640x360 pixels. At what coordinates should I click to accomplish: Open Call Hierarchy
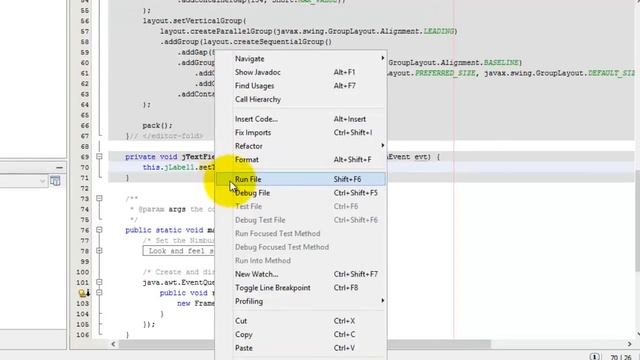[301, 99]
